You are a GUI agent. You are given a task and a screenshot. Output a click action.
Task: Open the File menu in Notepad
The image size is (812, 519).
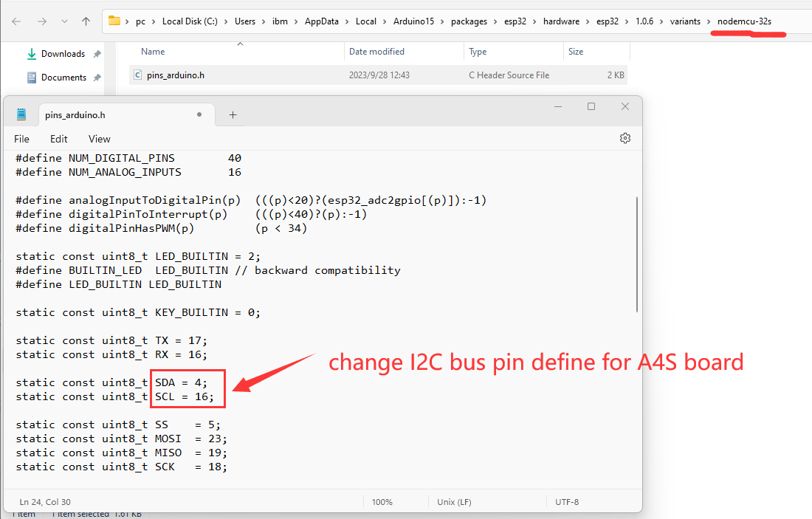(22, 139)
